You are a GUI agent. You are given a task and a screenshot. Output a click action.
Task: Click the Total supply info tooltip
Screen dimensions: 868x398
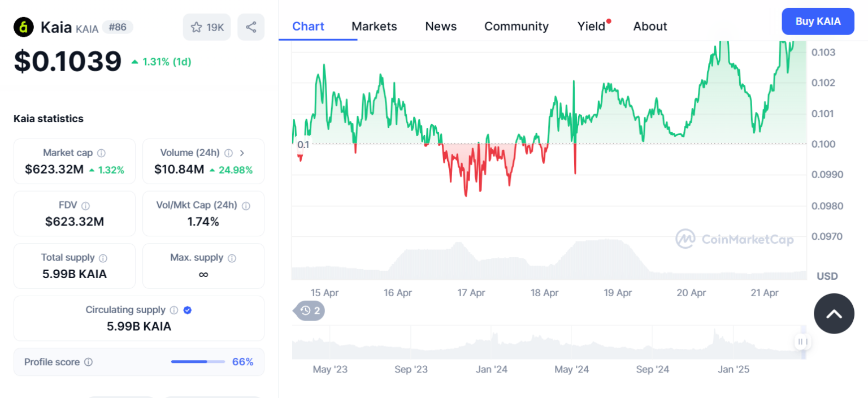pyautogui.click(x=103, y=257)
